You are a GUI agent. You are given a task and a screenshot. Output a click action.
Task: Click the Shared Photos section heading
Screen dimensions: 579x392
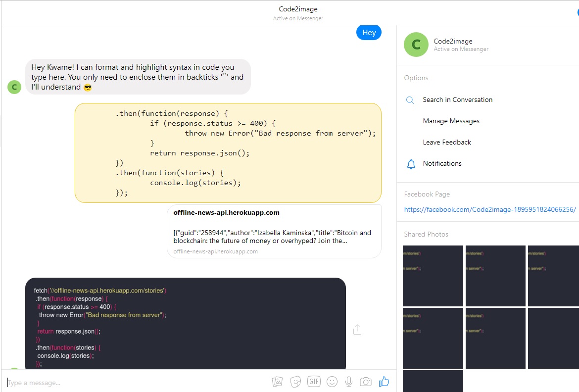pyautogui.click(x=426, y=234)
